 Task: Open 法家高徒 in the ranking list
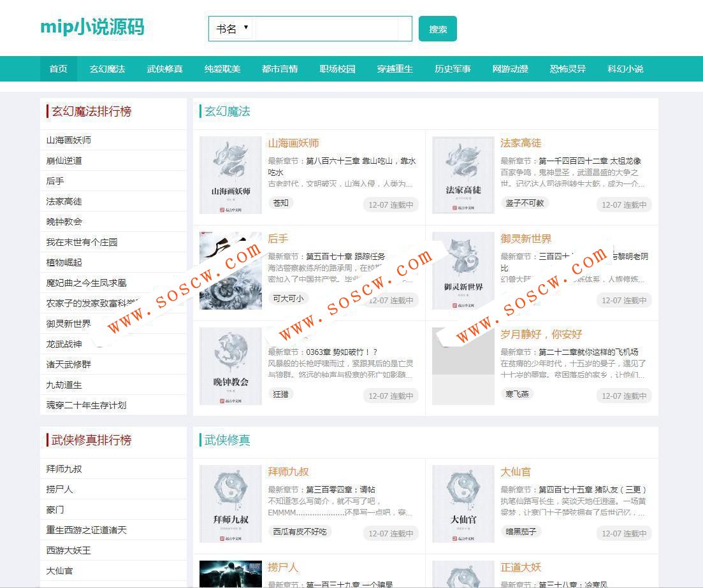tap(64, 201)
